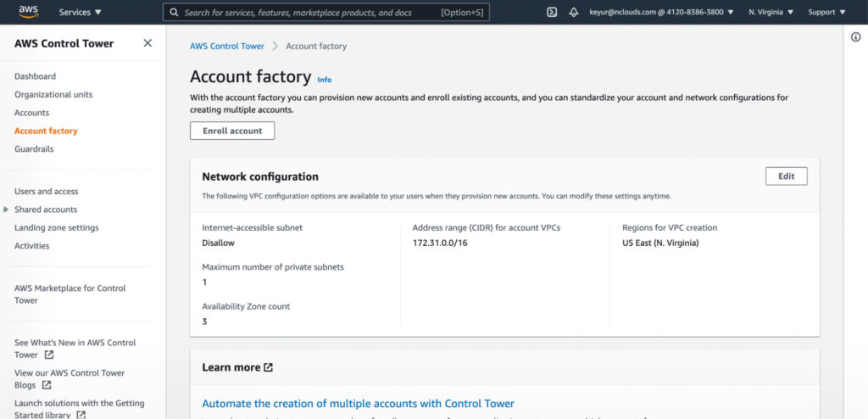The image size is (868, 419).
Task: Open the info panel circle icon
Action: 856,37
